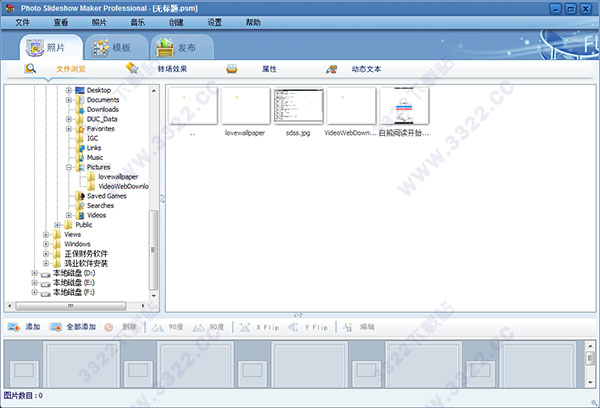
Task: Expand the Favorites tree node
Action: point(69,129)
